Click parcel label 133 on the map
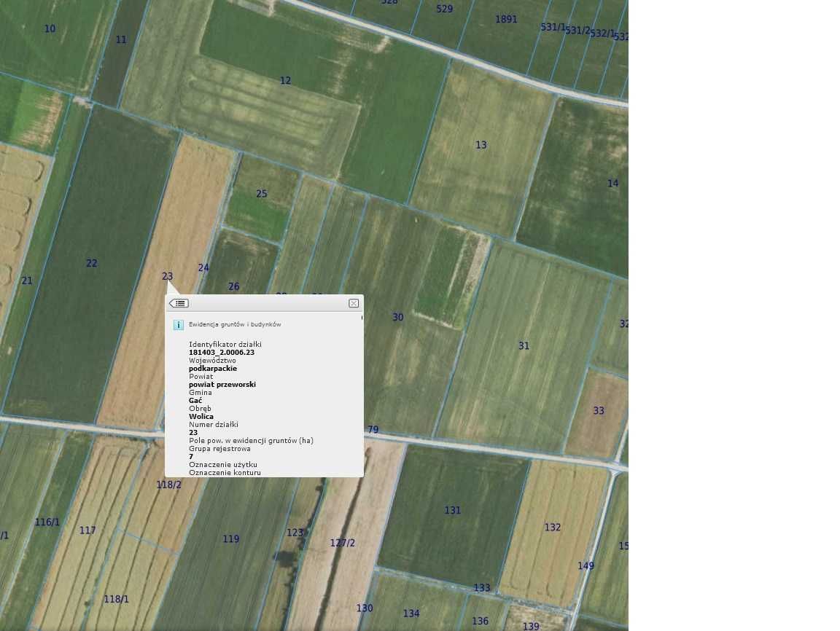The height and width of the screenshot is (631, 840). pyautogui.click(x=481, y=588)
